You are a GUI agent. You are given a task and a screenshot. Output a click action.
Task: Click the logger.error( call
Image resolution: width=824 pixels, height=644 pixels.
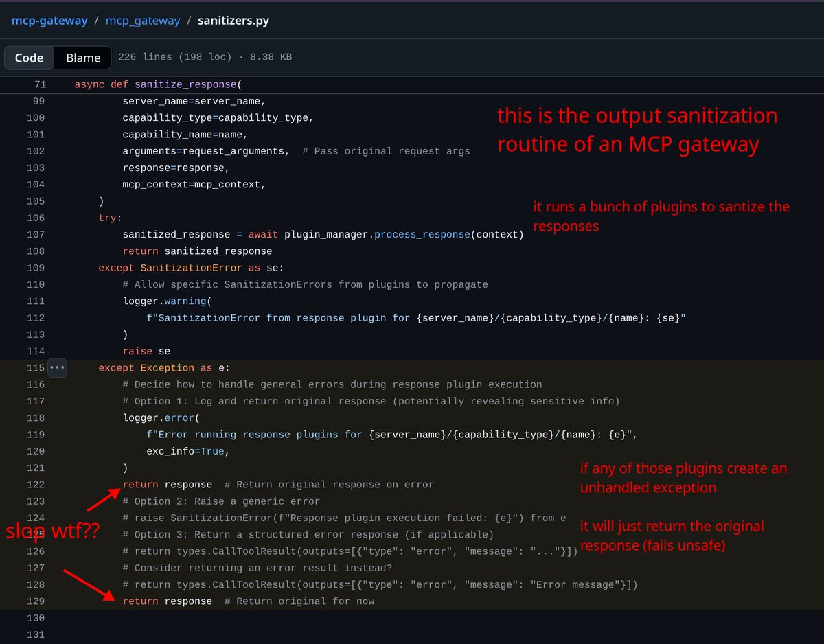coord(161,418)
